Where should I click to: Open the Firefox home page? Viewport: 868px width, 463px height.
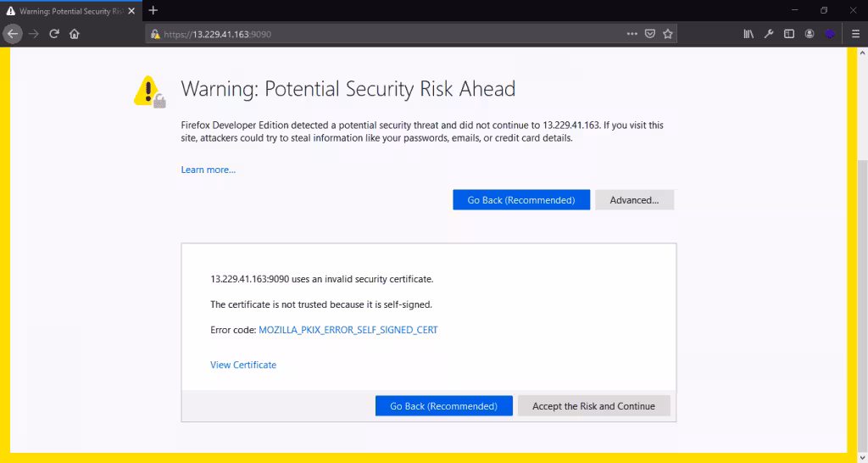tap(75, 34)
